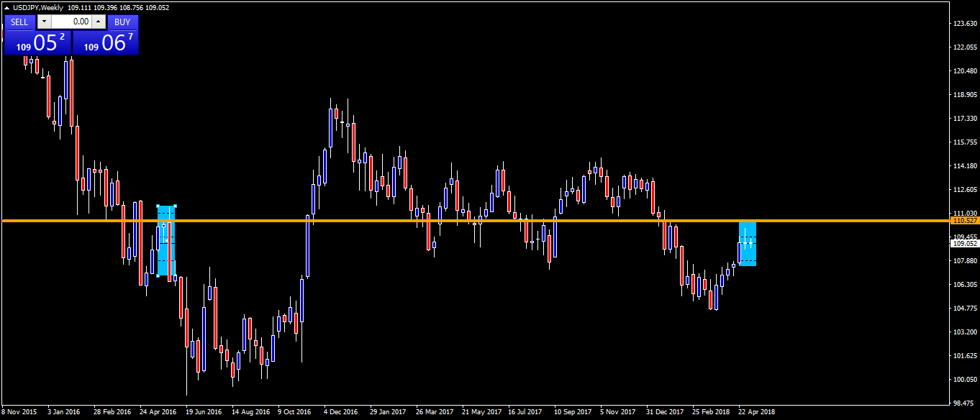Click the 21 May 2017 date label

(481, 413)
